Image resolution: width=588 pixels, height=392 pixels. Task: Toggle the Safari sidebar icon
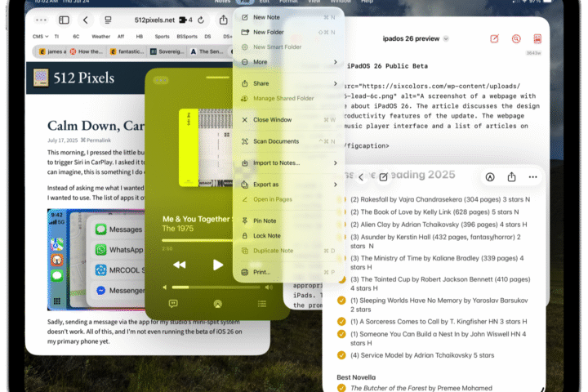(x=65, y=20)
